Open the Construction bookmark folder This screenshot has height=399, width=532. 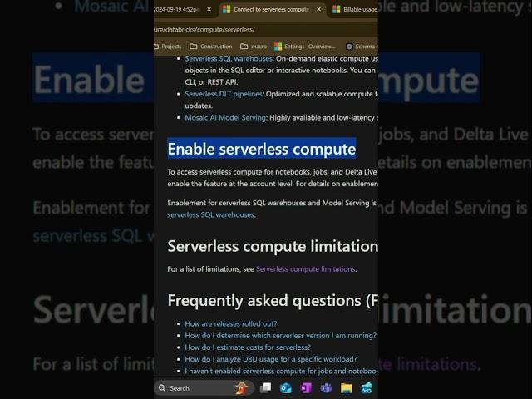click(211, 47)
